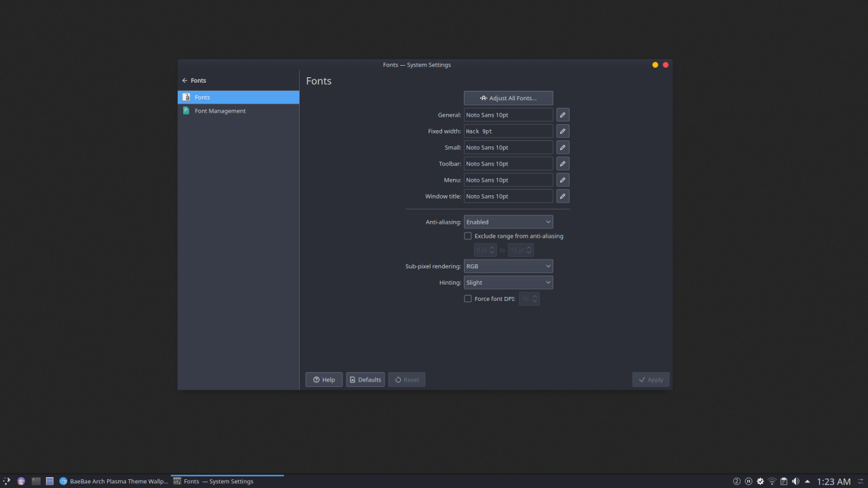Open the volume tray icon
Viewport: 868px width, 488px height.
tap(795, 481)
